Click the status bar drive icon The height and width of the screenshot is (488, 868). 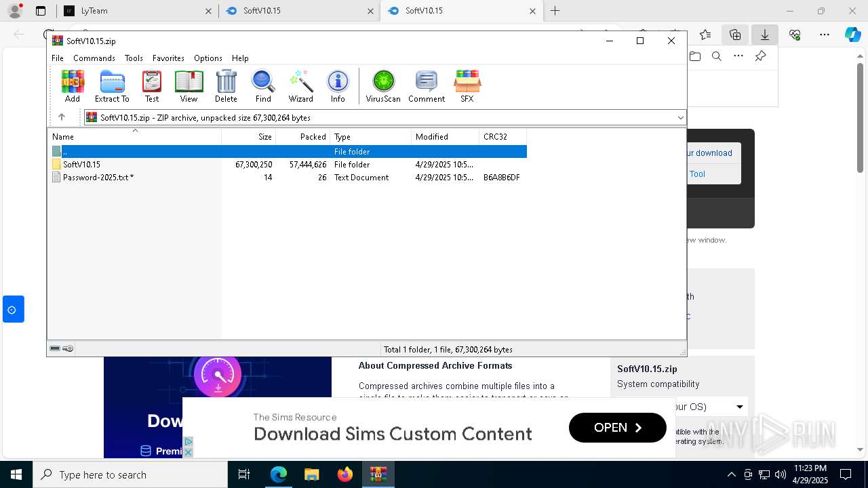click(x=55, y=349)
